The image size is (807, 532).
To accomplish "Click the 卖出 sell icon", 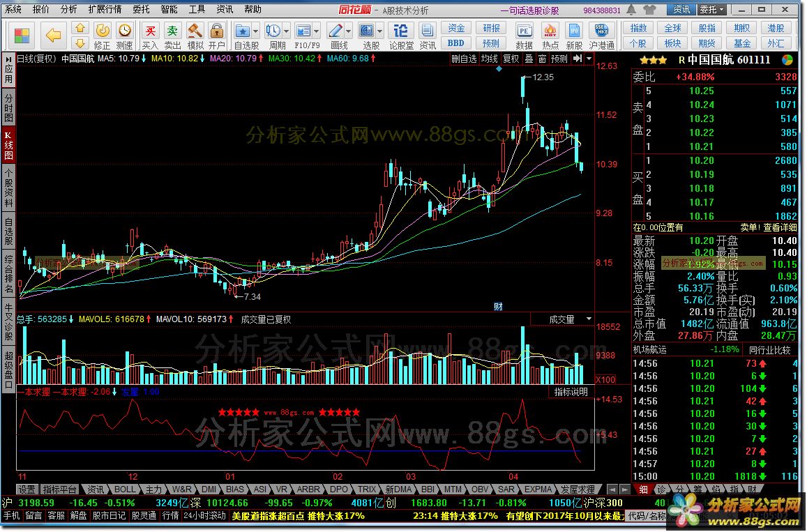I will tap(172, 36).
